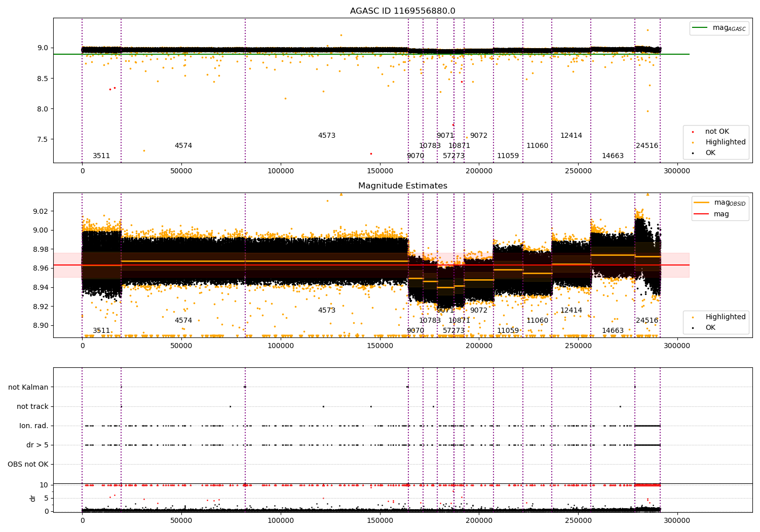
Task: Click the 'OBS not OK' axis label
Action: [28, 464]
